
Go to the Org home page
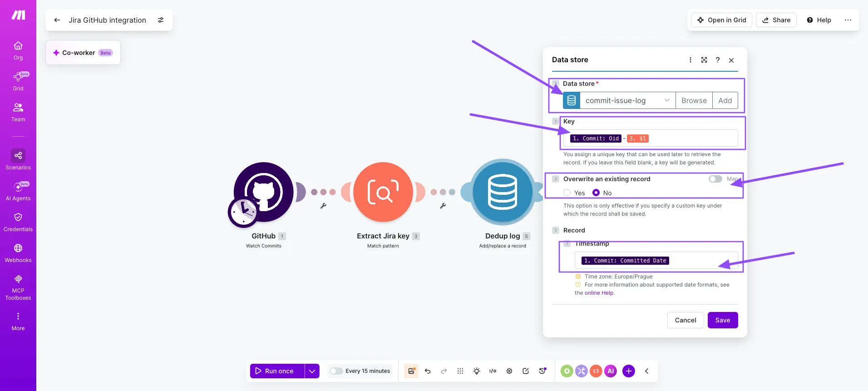[18, 50]
